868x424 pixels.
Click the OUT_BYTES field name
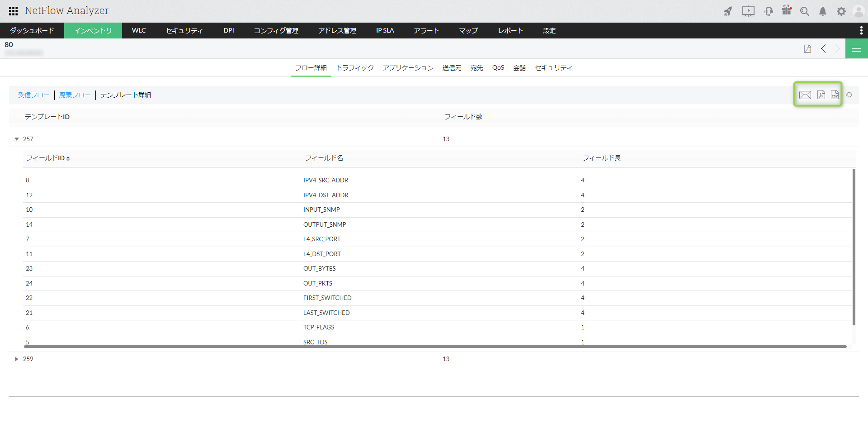pos(320,268)
